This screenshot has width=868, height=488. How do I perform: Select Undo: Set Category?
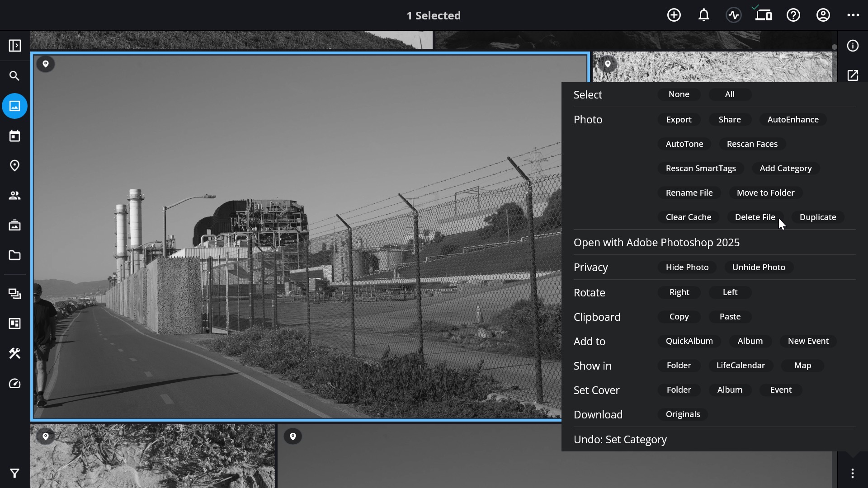[x=620, y=440]
